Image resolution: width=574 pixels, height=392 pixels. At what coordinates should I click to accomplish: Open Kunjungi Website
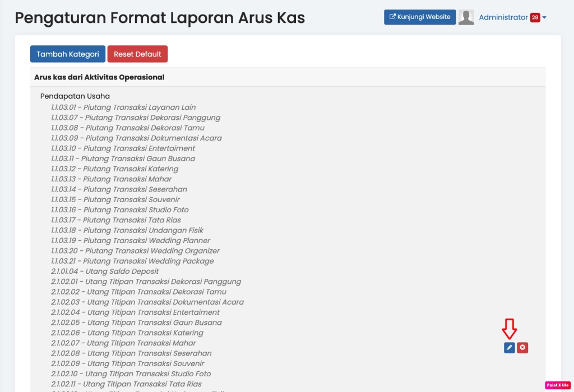pyautogui.click(x=419, y=17)
